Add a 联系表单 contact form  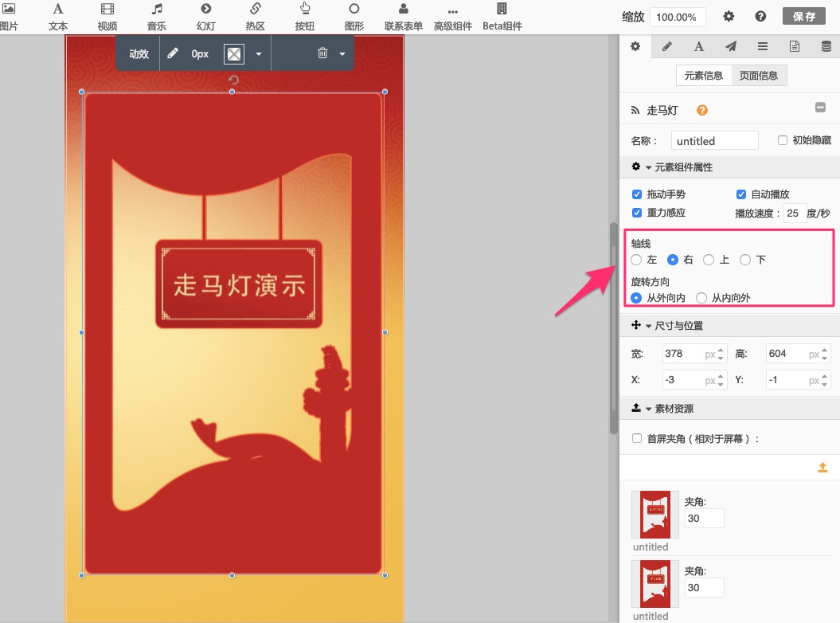(x=403, y=16)
